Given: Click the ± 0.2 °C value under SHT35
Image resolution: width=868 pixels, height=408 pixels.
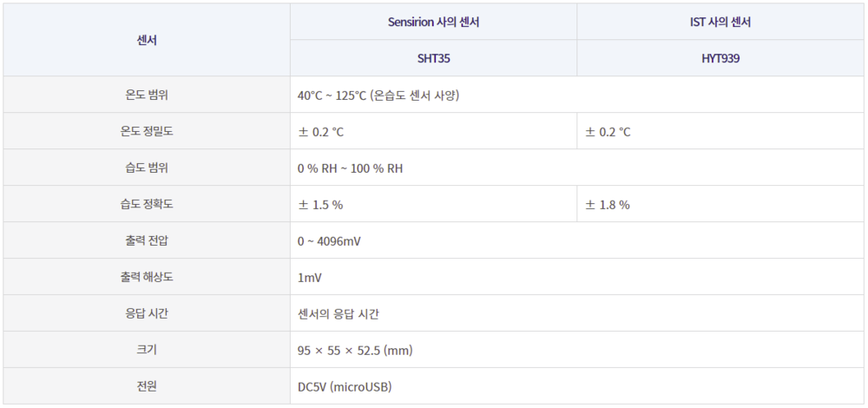Looking at the screenshot, I should point(321,132).
